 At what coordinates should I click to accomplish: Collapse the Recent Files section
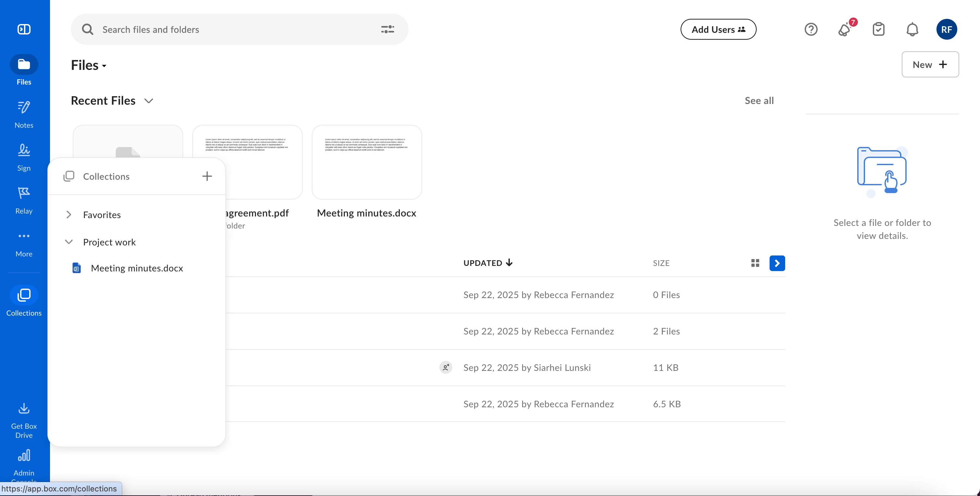click(x=149, y=101)
